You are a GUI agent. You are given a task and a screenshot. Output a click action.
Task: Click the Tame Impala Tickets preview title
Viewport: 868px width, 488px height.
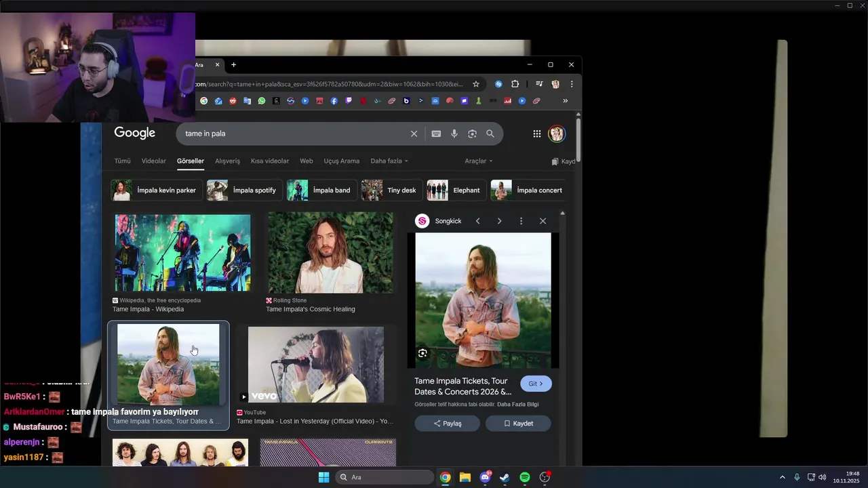463,386
